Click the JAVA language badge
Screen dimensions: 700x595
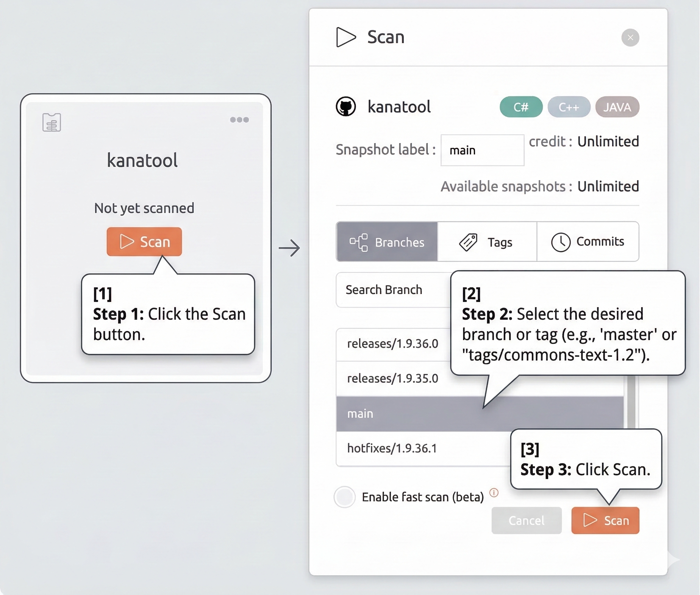pyautogui.click(x=617, y=107)
